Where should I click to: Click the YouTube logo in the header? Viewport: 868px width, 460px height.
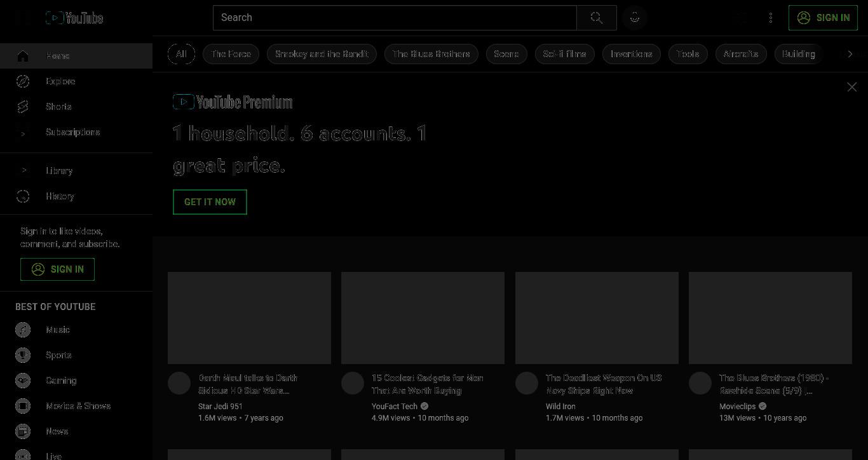(74, 18)
